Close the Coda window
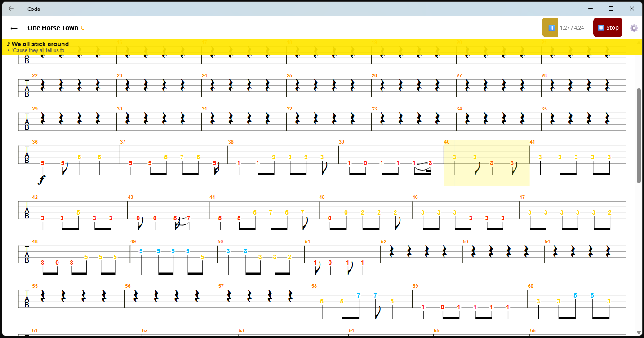The height and width of the screenshot is (338, 644). pyautogui.click(x=632, y=9)
